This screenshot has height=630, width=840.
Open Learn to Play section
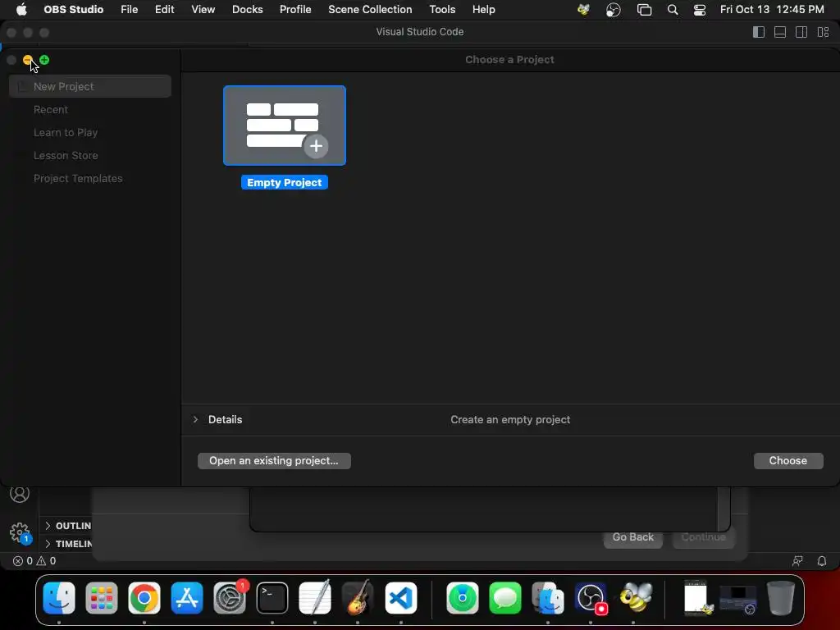(66, 132)
